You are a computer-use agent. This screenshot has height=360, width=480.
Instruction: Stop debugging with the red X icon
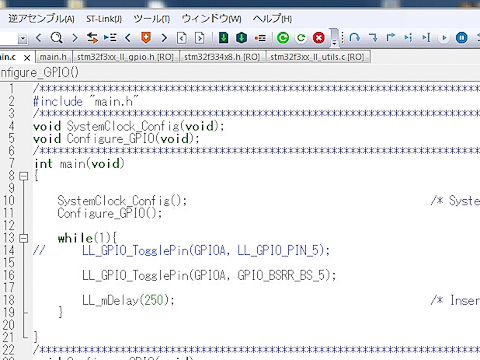pos(319,38)
